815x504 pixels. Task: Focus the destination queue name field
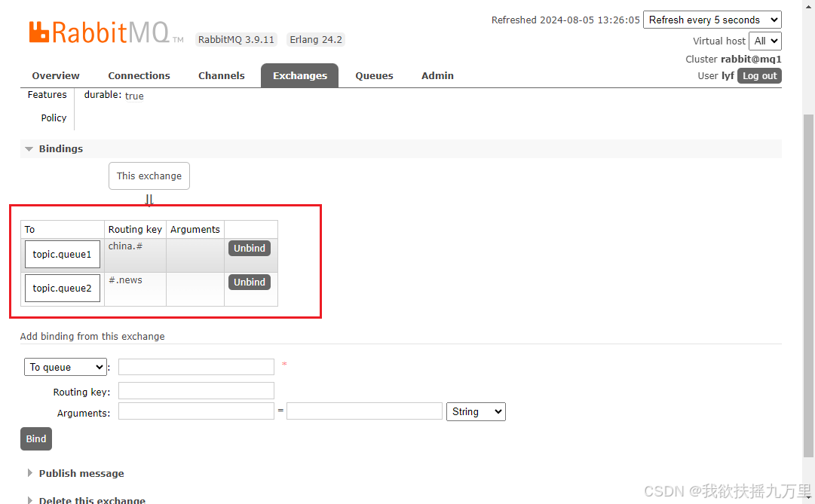click(196, 367)
